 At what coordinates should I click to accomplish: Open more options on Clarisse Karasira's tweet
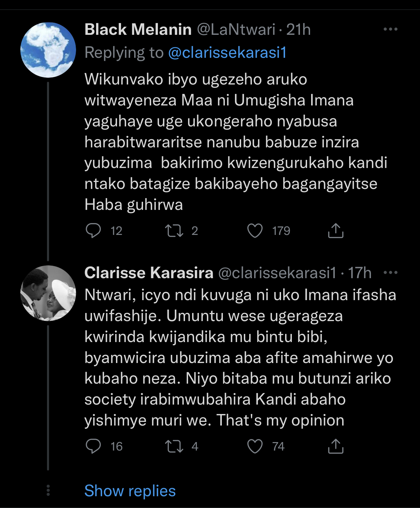(391, 273)
